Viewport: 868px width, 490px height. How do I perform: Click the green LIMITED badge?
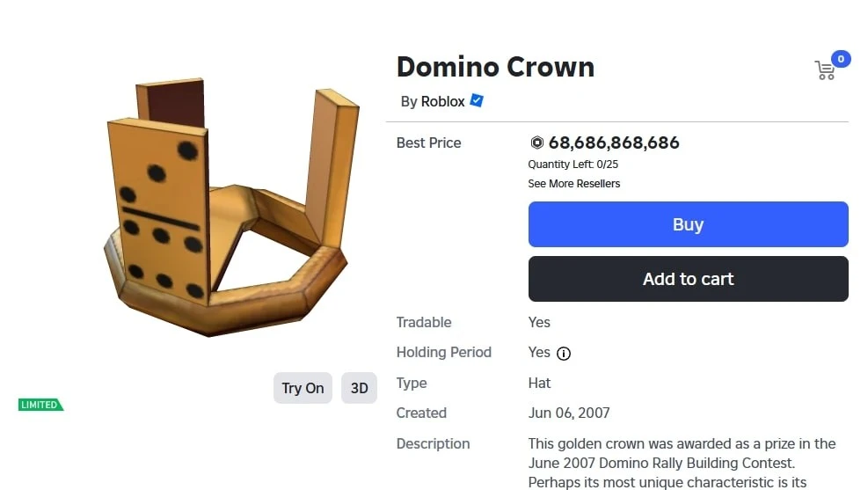click(x=40, y=405)
